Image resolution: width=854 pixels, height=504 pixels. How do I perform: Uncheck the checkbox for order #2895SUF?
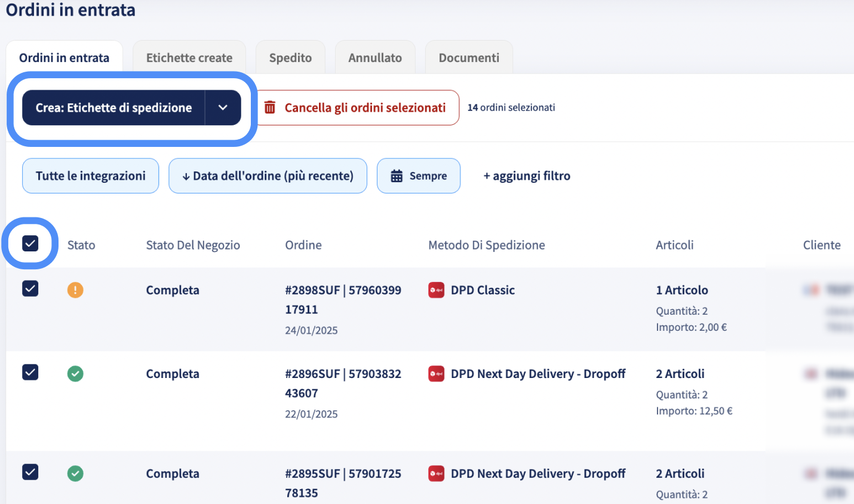tap(30, 472)
